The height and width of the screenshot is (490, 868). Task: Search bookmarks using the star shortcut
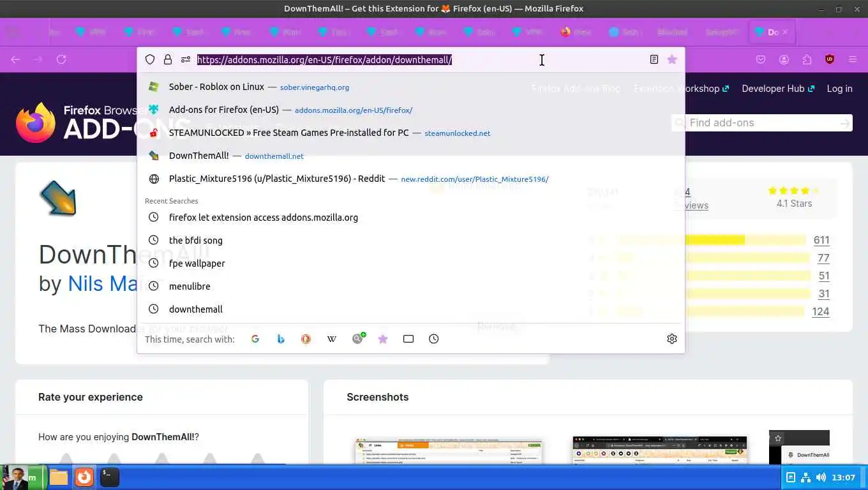click(383, 339)
